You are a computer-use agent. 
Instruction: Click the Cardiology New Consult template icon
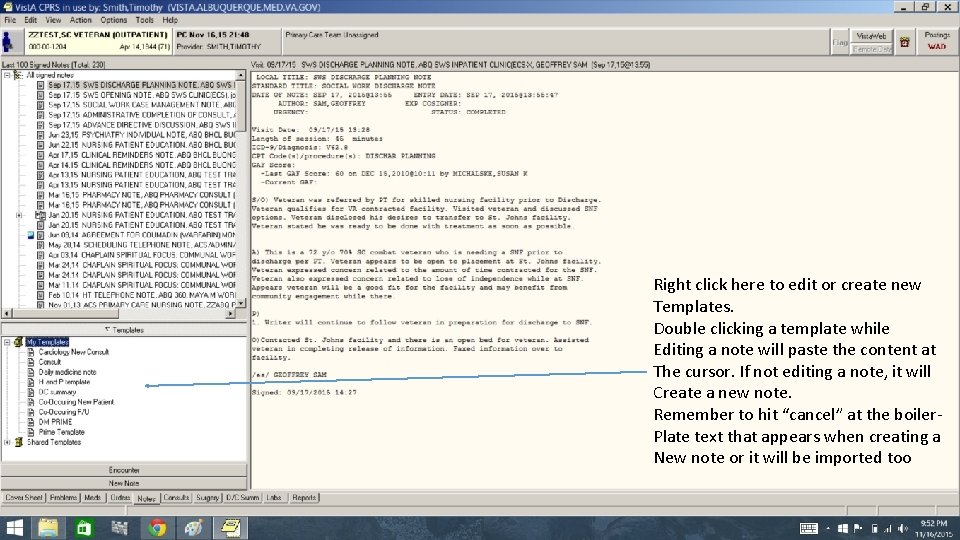(x=31, y=352)
